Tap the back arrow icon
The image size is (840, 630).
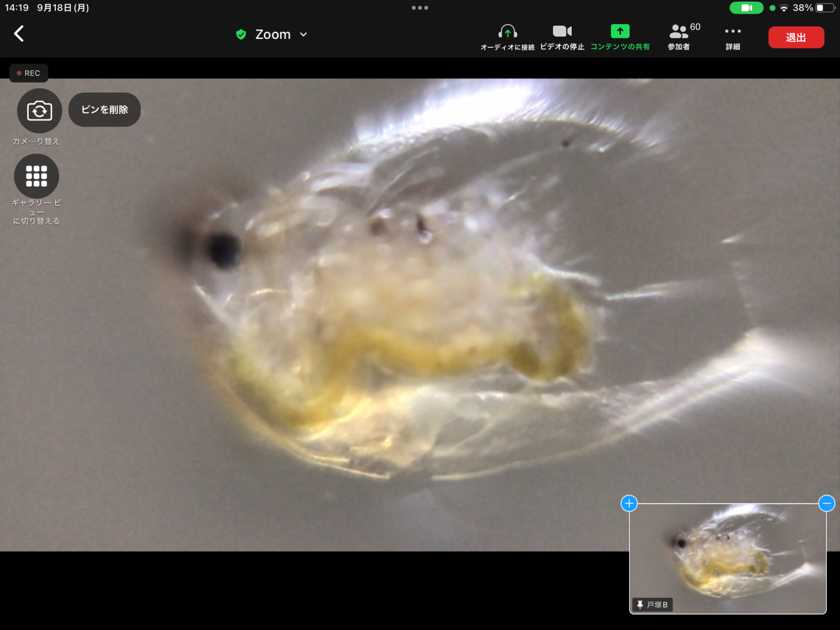pos(19,34)
